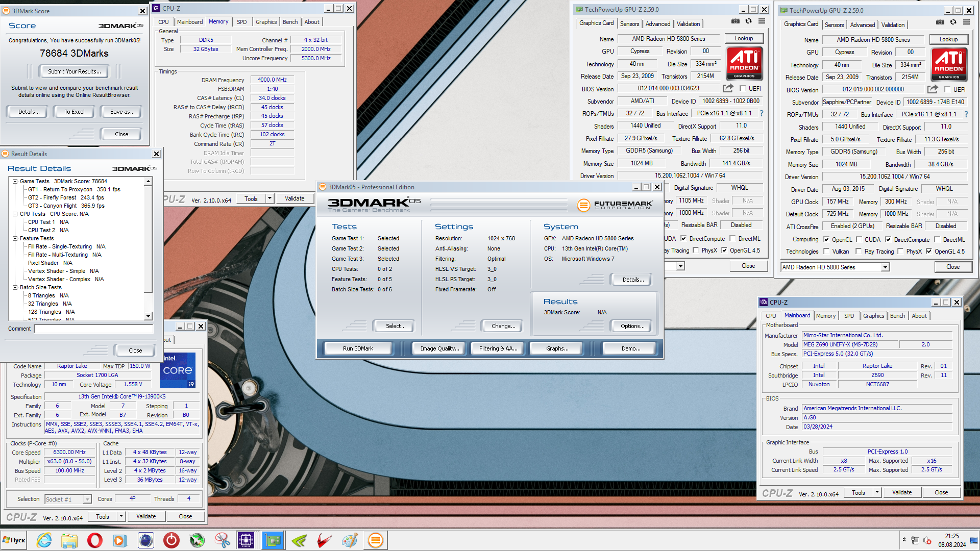
Task: Launch Opera browser from taskbar
Action: click(x=95, y=540)
